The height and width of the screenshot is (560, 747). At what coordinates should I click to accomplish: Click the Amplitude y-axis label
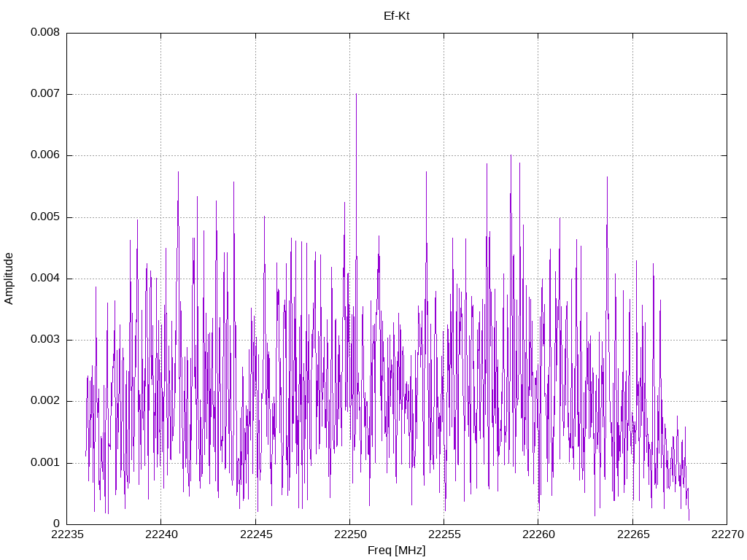[x=9, y=278]
